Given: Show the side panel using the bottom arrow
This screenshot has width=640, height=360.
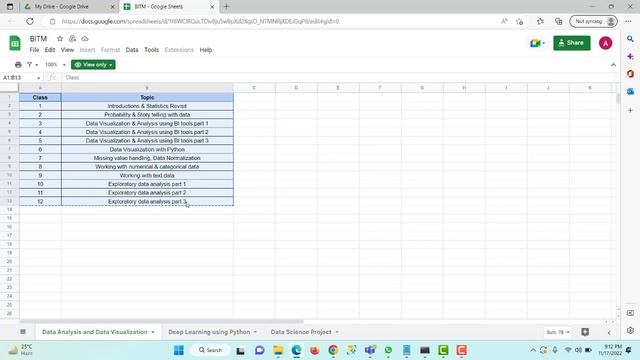Looking at the screenshot, I should coord(609,332).
